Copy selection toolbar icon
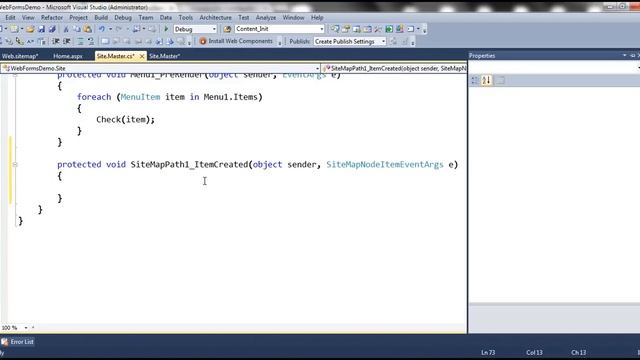 76,29
